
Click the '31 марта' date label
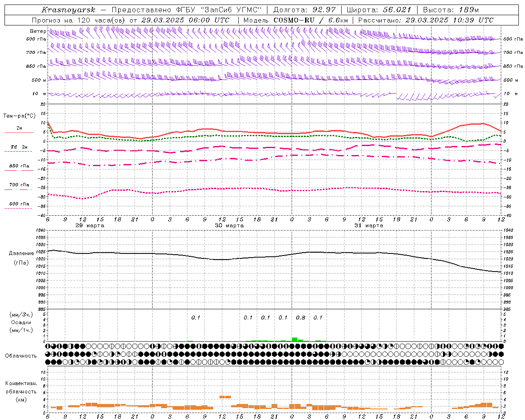click(369, 226)
